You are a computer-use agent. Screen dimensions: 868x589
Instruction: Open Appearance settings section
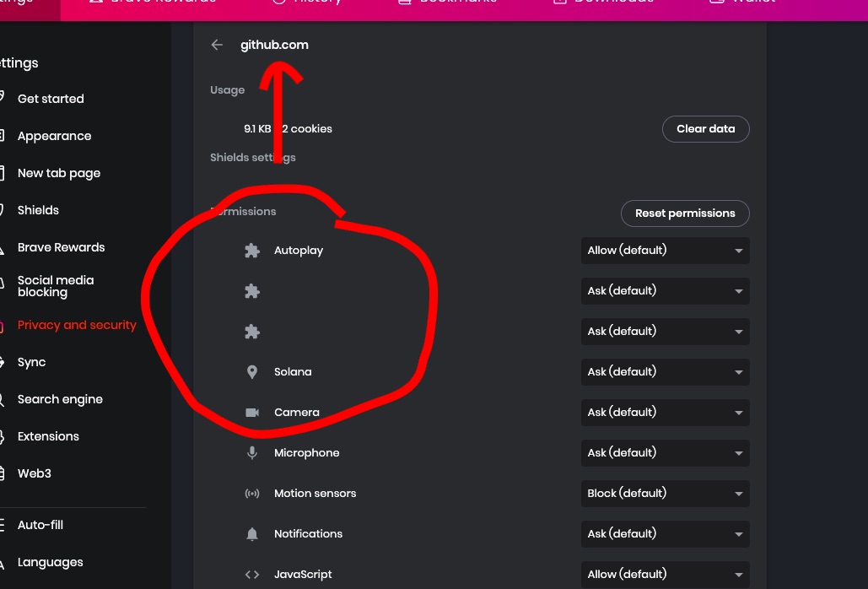[54, 136]
